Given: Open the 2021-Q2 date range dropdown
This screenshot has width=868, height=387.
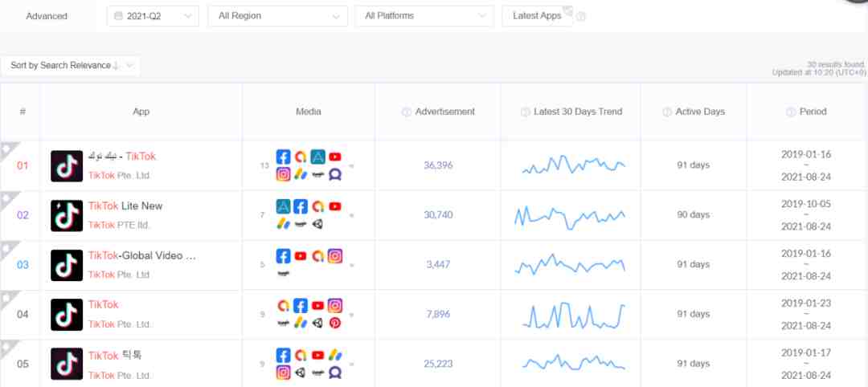Looking at the screenshot, I should 153,16.
